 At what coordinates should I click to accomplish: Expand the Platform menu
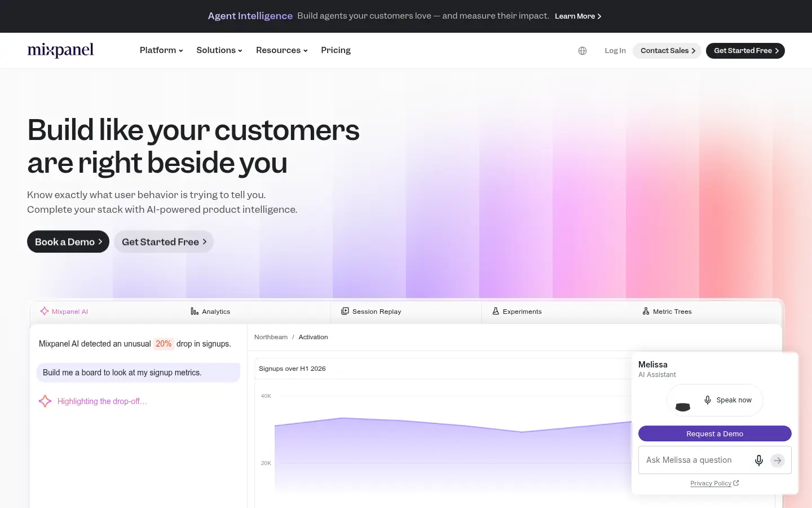[x=161, y=50]
